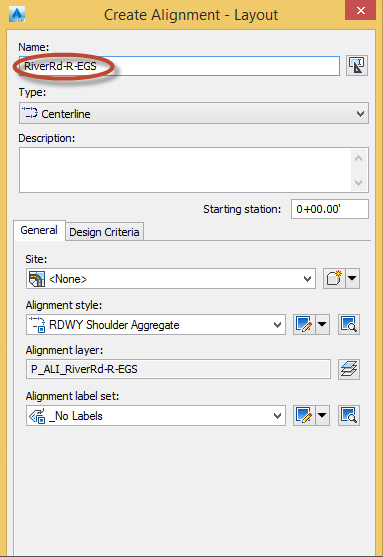Image resolution: width=383 pixels, height=557 pixels.
Task: Switch to the Design Criteria tab
Action: point(104,232)
